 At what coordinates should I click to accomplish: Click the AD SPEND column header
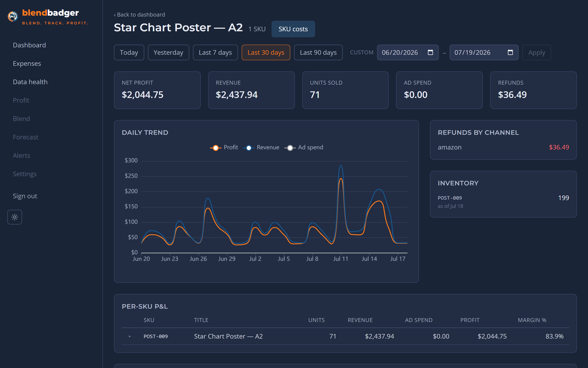click(419, 320)
